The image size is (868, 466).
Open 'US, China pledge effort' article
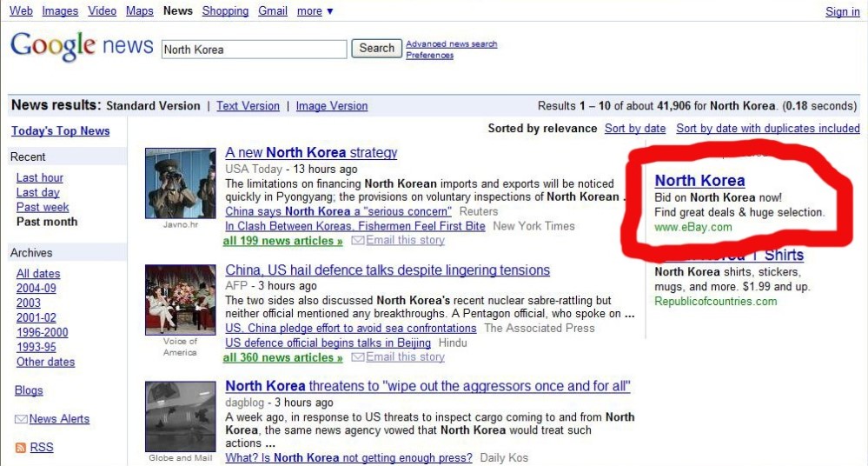coord(351,328)
